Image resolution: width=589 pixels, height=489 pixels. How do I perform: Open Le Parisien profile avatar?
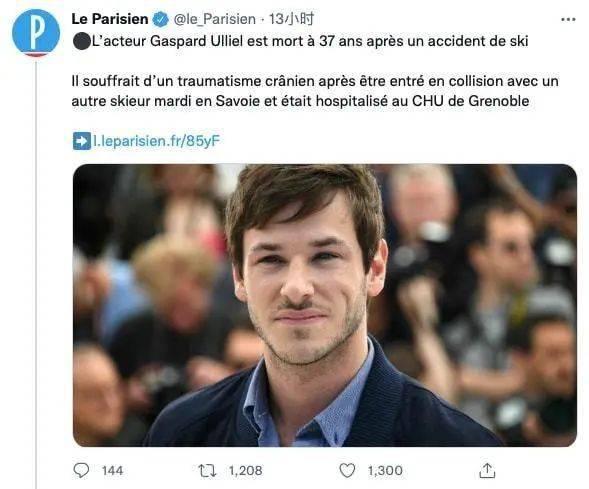point(36,33)
